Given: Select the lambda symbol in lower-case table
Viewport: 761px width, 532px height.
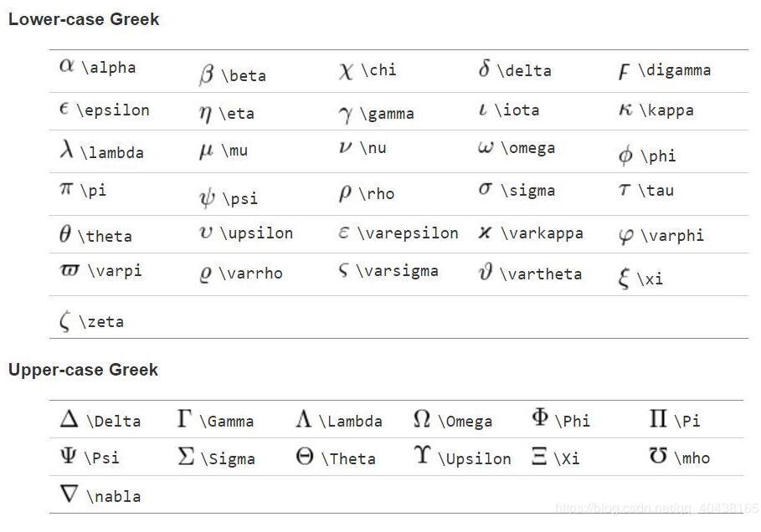Looking at the screenshot, I should point(66,149).
